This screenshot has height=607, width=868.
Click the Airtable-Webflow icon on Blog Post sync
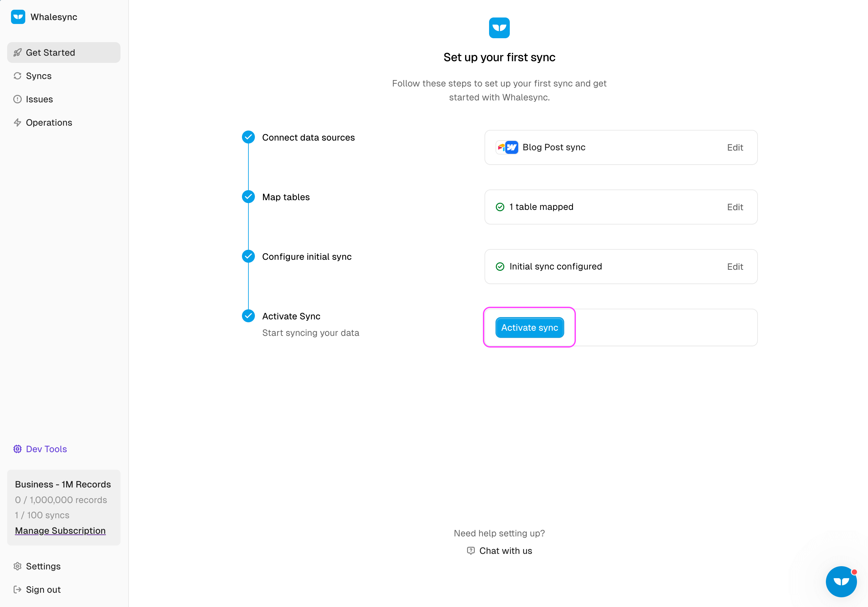click(507, 147)
